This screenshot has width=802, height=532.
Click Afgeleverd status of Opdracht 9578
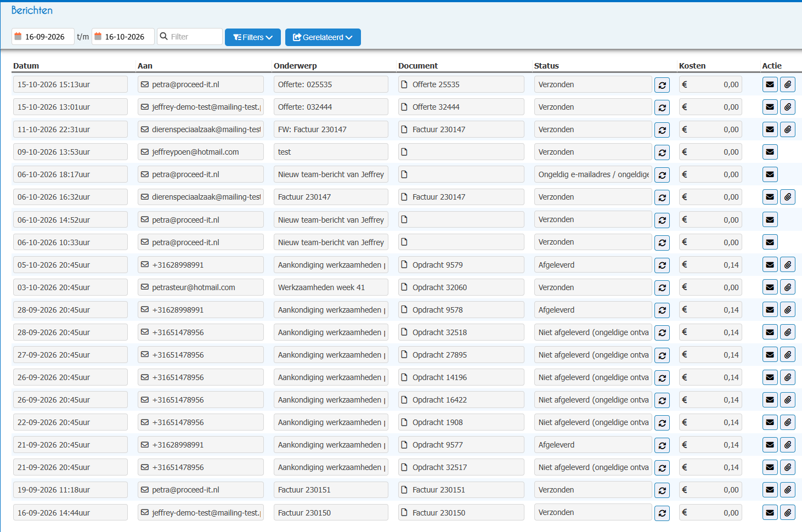point(593,310)
